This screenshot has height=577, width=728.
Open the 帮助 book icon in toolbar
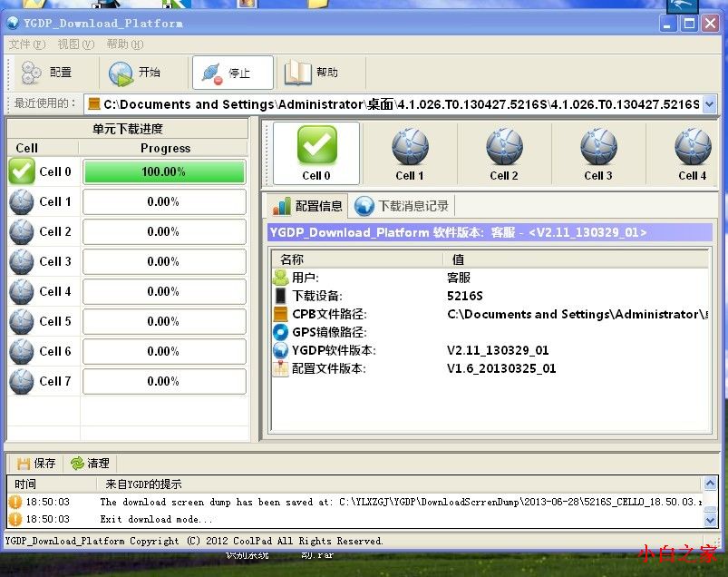pos(297,73)
